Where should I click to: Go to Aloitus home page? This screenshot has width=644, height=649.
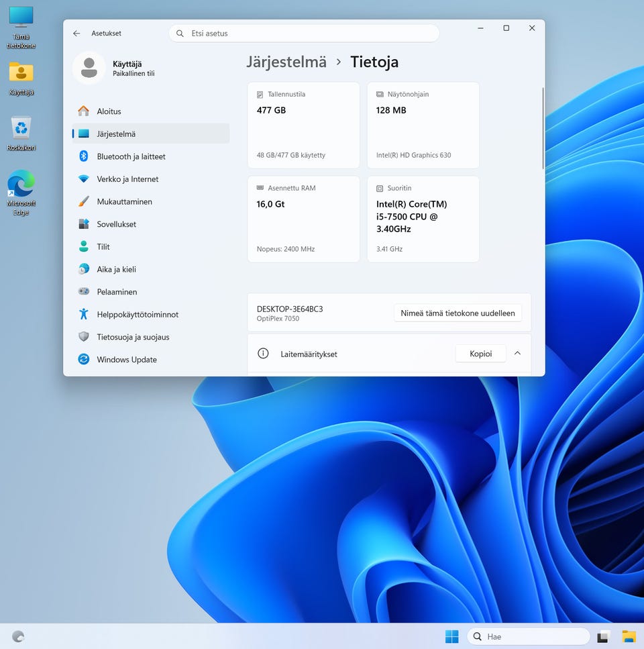(x=109, y=111)
